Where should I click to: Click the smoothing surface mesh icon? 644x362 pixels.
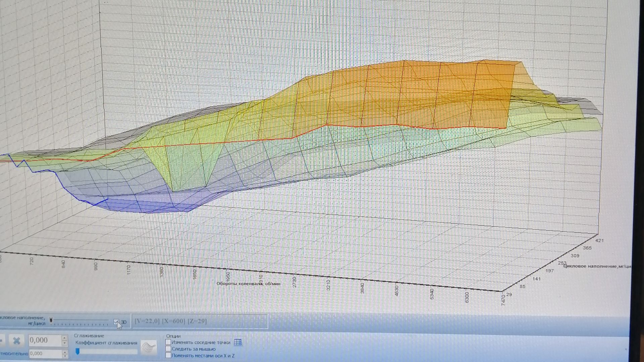(x=149, y=347)
